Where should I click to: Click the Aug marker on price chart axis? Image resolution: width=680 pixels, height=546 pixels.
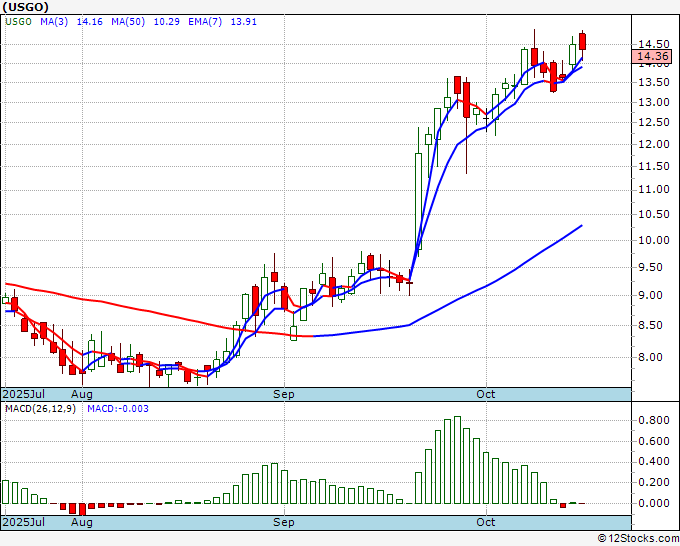(x=82, y=394)
